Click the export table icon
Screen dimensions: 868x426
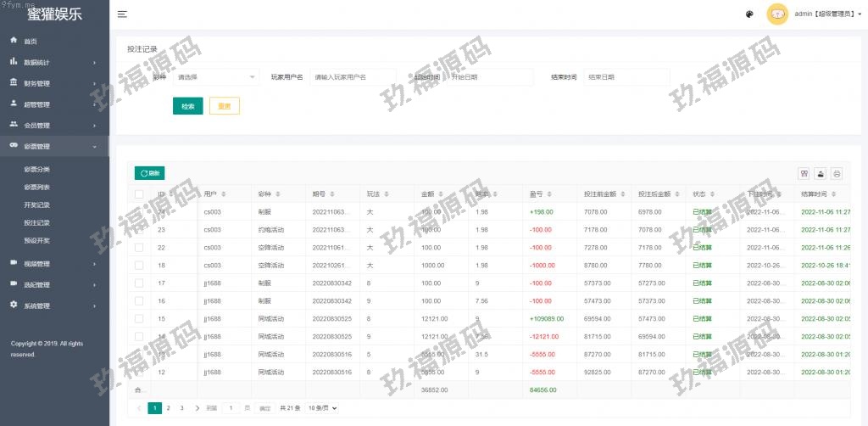[821, 173]
